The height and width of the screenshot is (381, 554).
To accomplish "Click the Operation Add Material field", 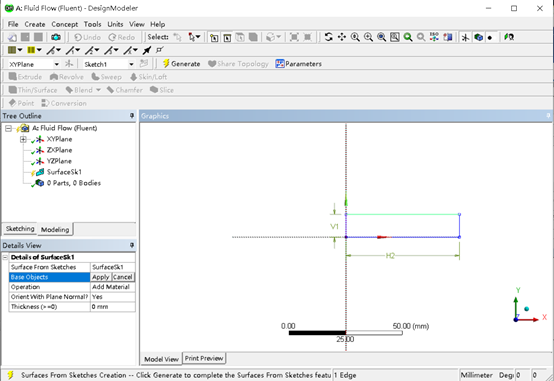I will 112,287.
